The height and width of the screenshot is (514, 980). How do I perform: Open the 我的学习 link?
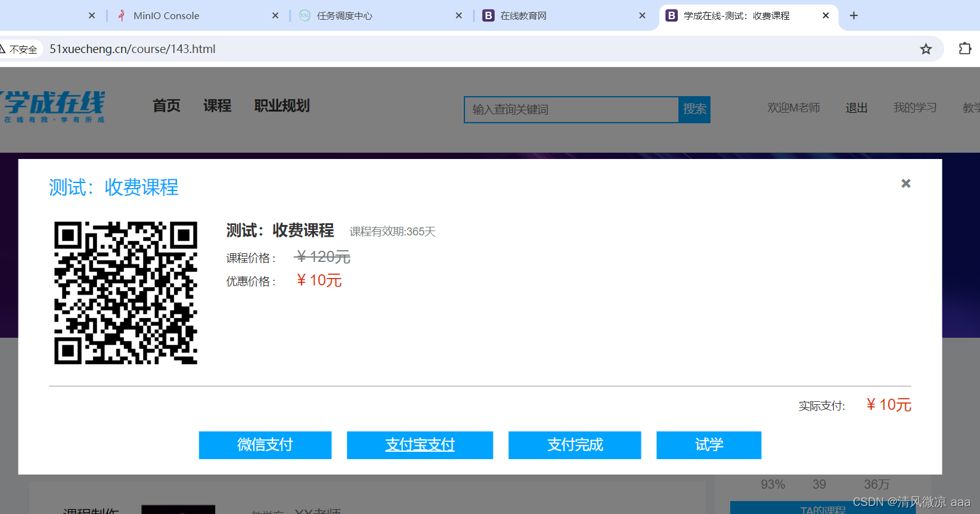coord(915,108)
